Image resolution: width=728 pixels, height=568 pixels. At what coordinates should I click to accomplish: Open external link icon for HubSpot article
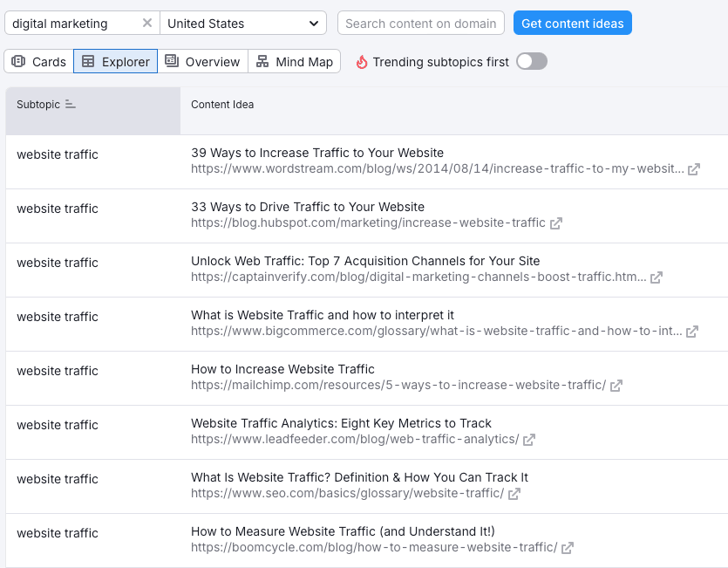pyautogui.click(x=556, y=223)
